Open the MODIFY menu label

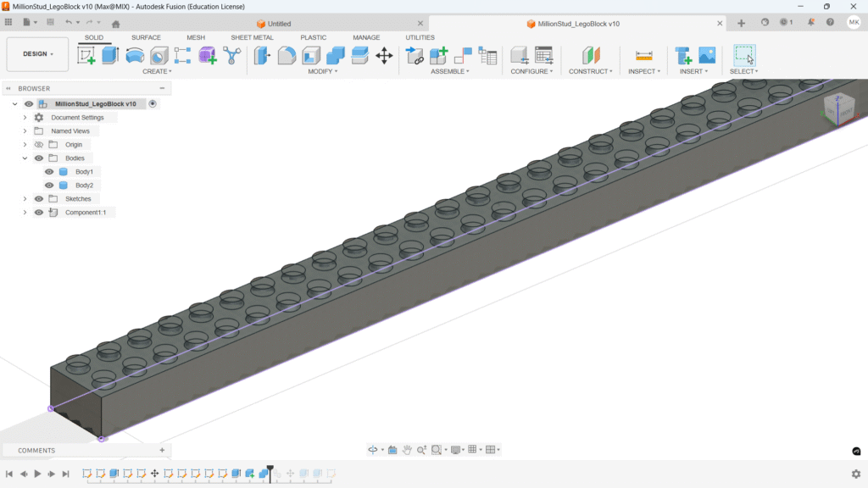(322, 71)
